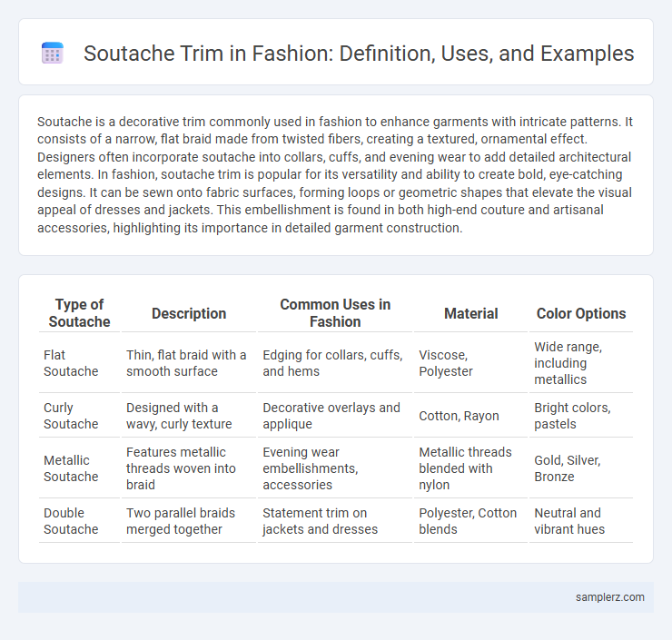The height and width of the screenshot is (640, 672).
Task: Select 'Edging for collars, cuffs, and hems' cell
Action: click(335, 363)
